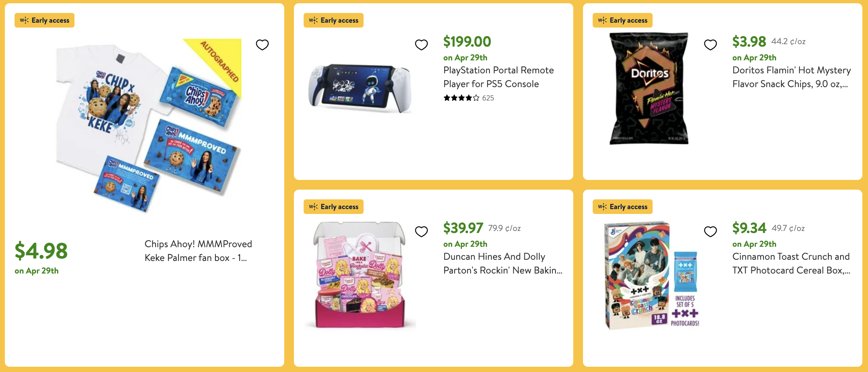The image size is (868, 372).
Task: Click the Doritos bag product image
Action: 649,88
